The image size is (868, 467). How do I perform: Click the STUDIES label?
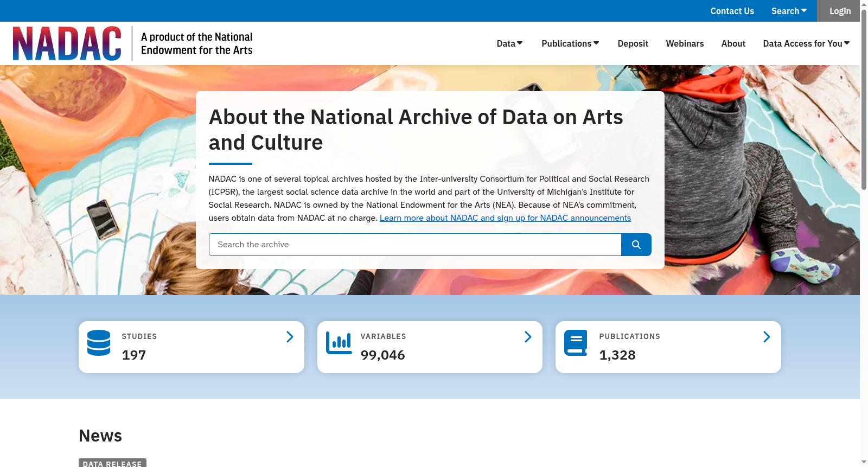(x=139, y=336)
